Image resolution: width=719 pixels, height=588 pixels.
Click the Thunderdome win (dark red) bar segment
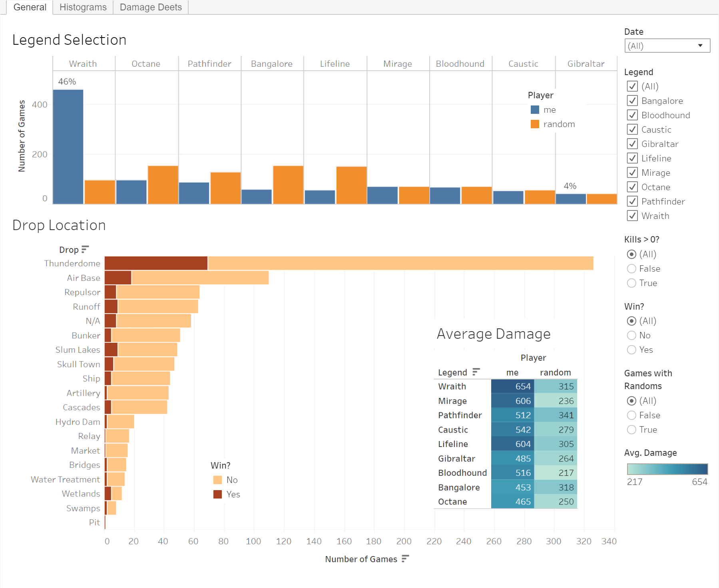click(x=156, y=263)
